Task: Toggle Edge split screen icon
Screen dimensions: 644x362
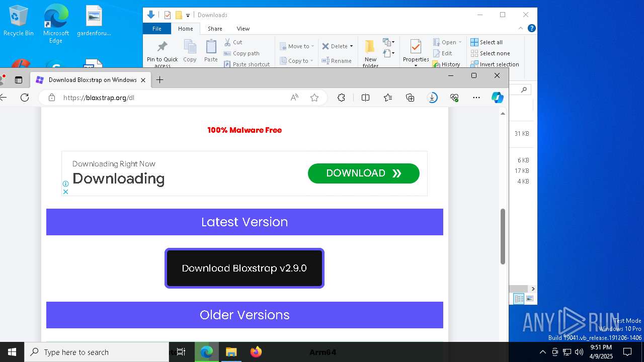Action: [366, 98]
